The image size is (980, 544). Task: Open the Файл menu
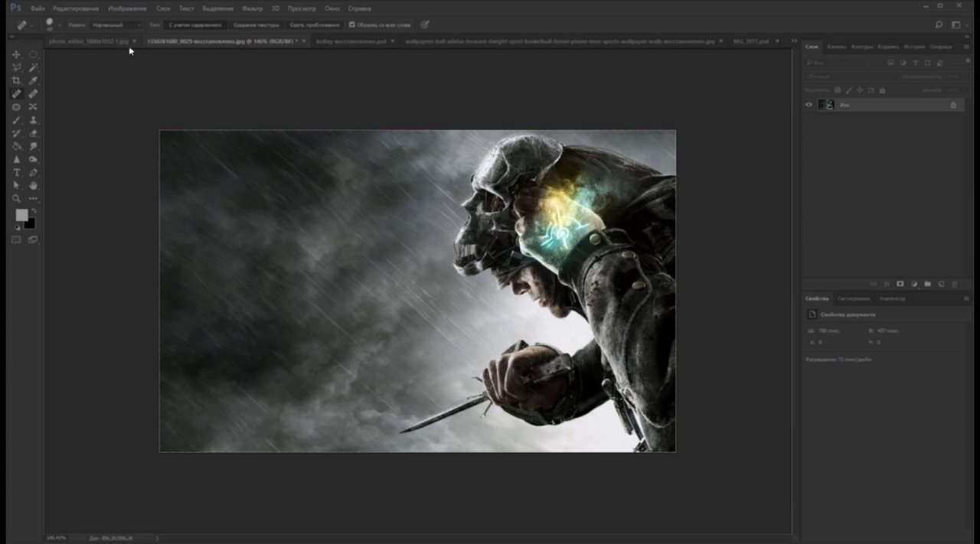pyautogui.click(x=37, y=8)
